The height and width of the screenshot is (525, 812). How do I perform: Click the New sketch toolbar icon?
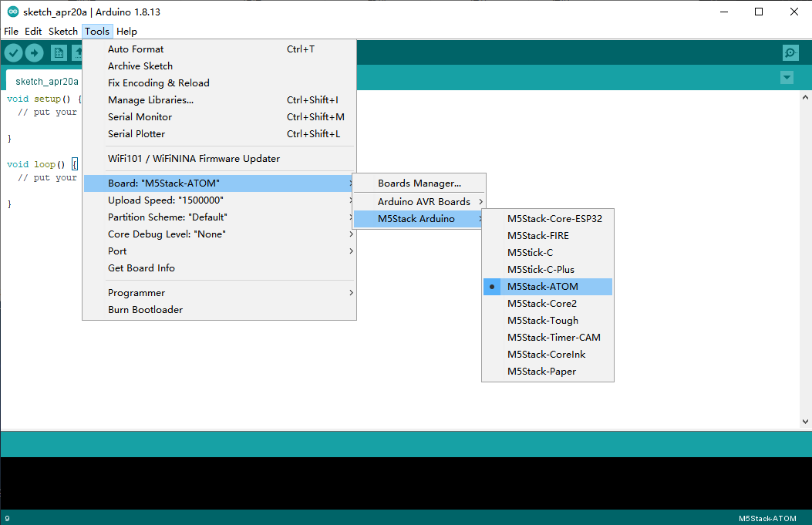coord(59,52)
